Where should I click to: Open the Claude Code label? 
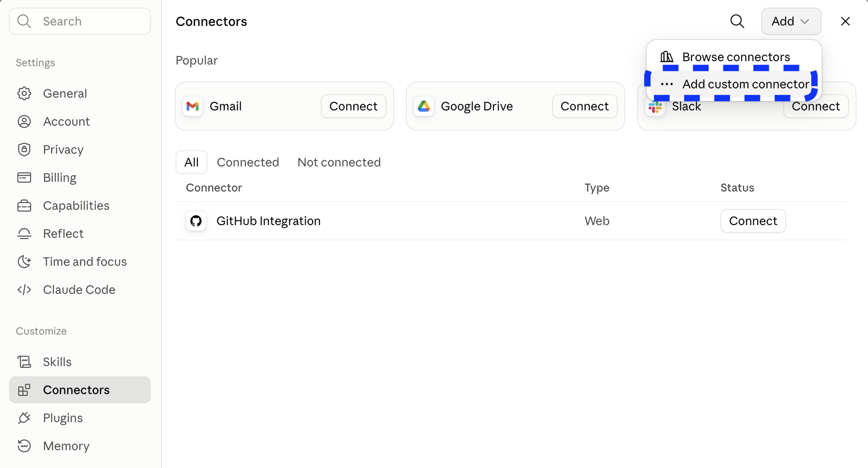coord(79,290)
